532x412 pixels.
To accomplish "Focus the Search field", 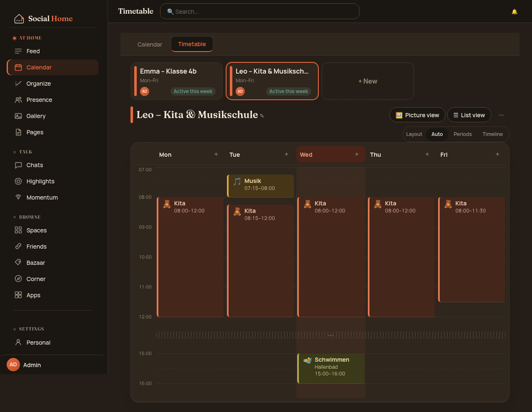I will pyautogui.click(x=260, y=11).
